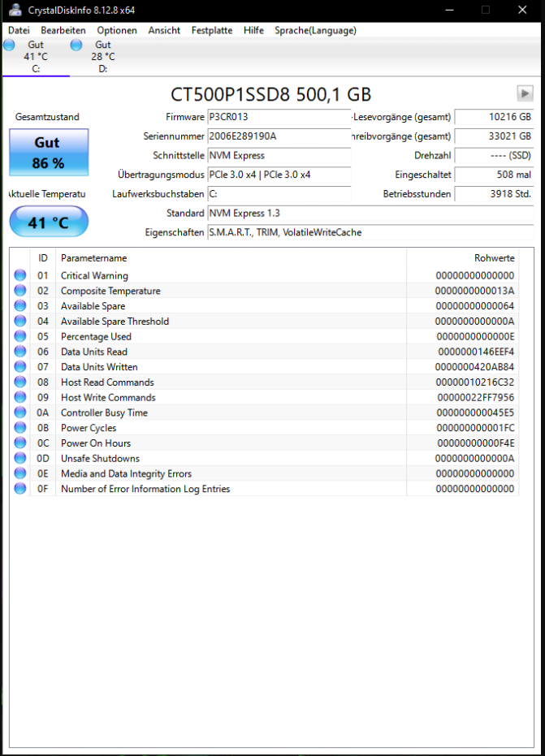This screenshot has height=756, width=545.
Task: Click raw value 000000000045E5
Action: [x=475, y=413]
